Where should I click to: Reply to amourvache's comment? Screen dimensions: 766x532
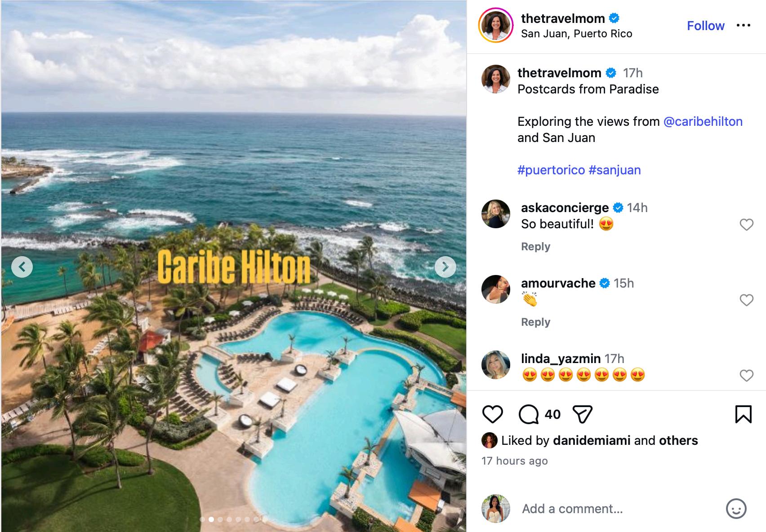[x=535, y=322]
